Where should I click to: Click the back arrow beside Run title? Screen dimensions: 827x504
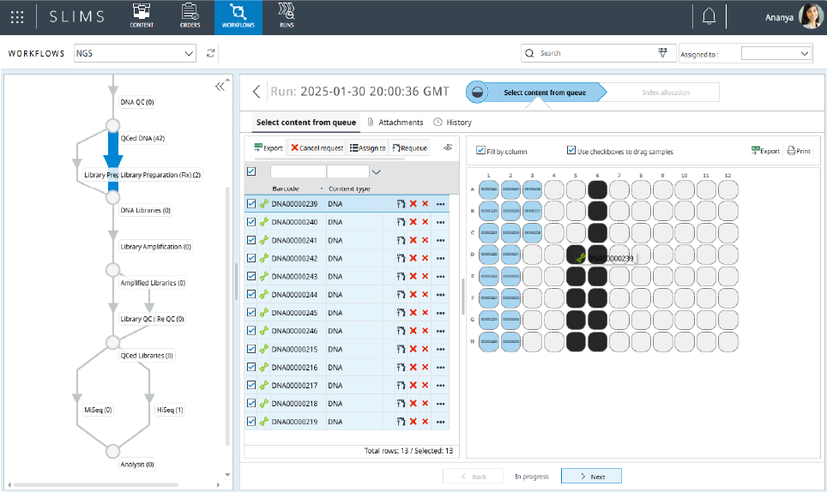[x=257, y=92]
